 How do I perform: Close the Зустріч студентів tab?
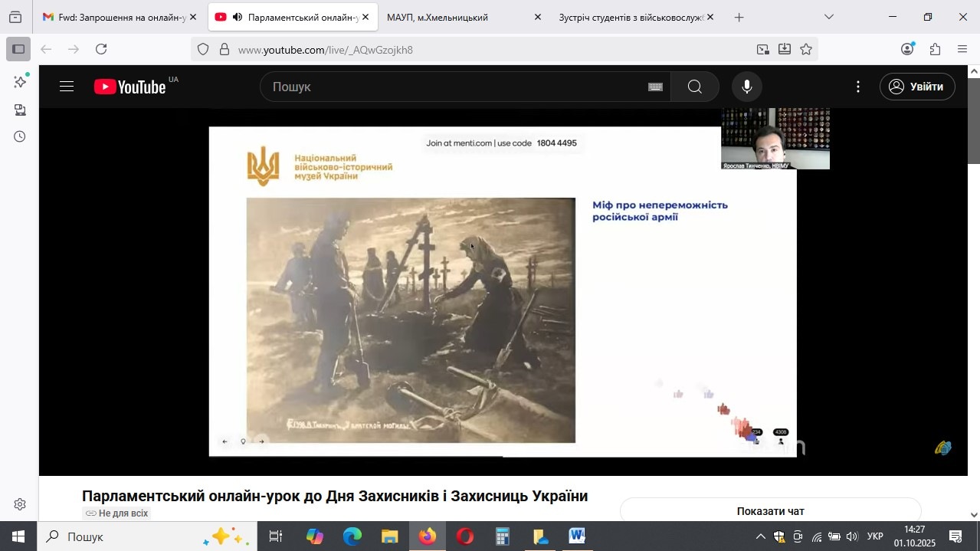coord(710,17)
